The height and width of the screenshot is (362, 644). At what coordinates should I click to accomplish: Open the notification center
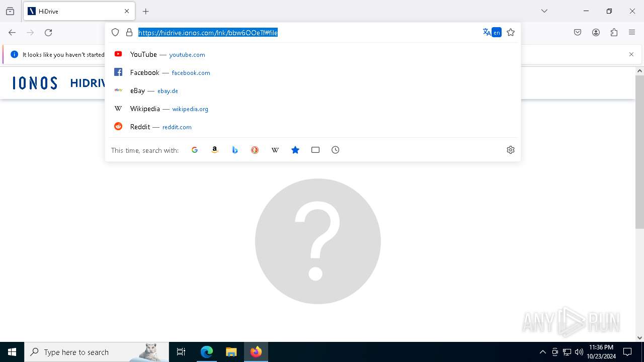click(627, 352)
